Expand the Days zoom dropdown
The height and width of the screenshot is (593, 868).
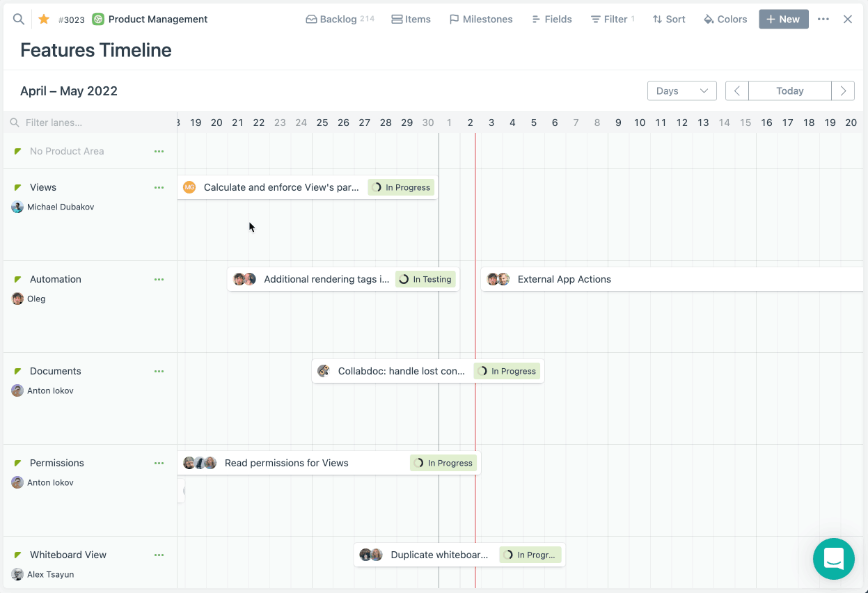681,91
